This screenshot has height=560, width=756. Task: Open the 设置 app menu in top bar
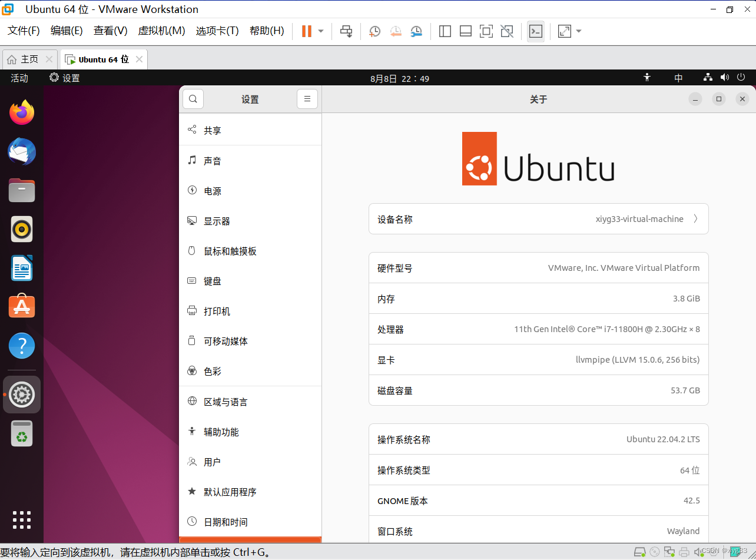pyautogui.click(x=65, y=78)
